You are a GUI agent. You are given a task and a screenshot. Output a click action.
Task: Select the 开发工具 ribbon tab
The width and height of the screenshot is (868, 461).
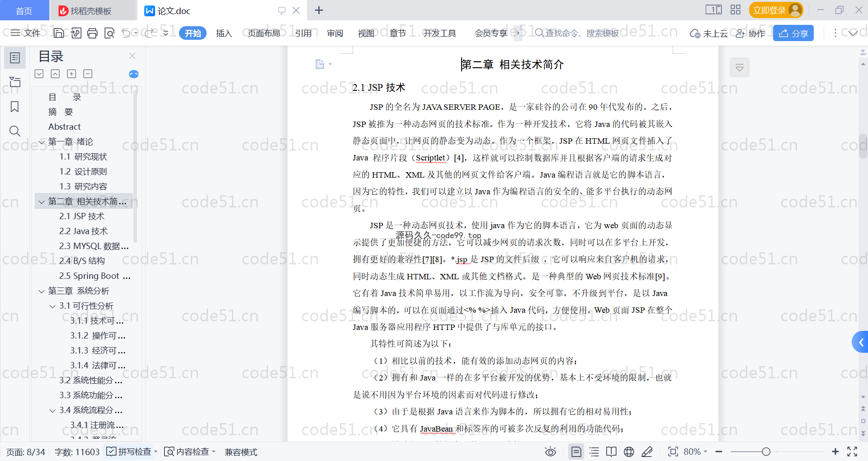[439, 33]
